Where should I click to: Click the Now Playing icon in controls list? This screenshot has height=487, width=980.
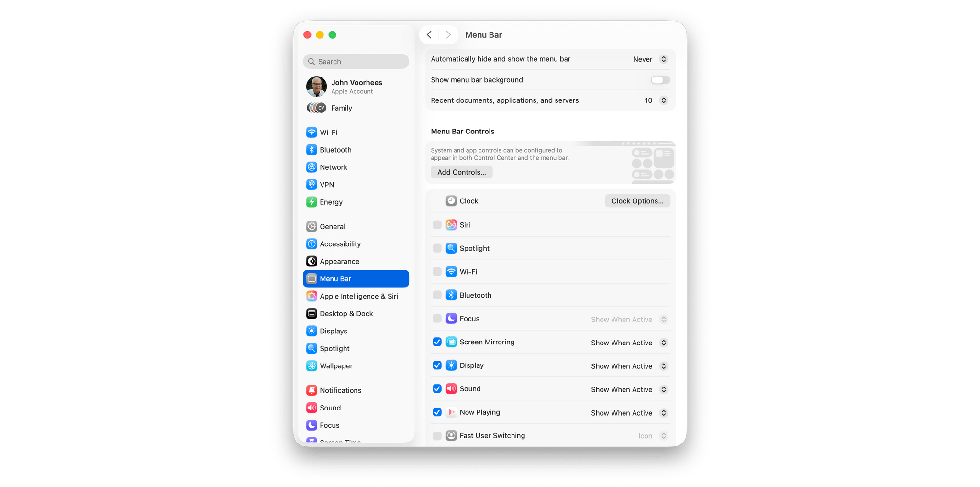(451, 412)
